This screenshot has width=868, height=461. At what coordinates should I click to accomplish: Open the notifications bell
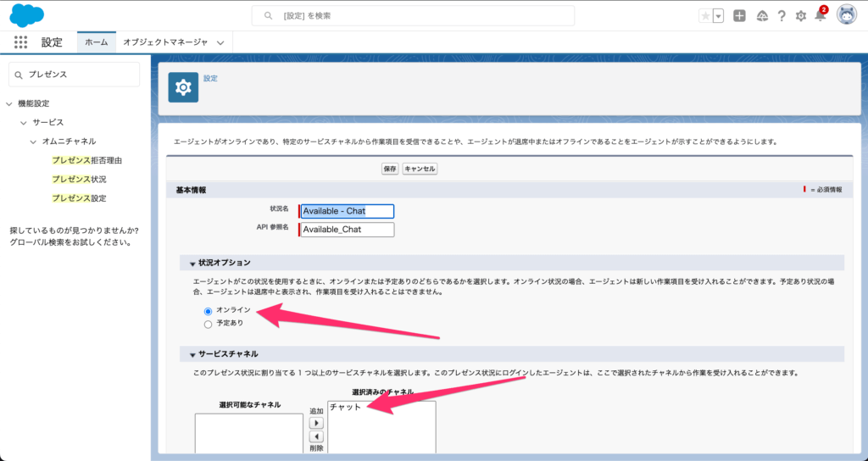pyautogui.click(x=821, y=15)
